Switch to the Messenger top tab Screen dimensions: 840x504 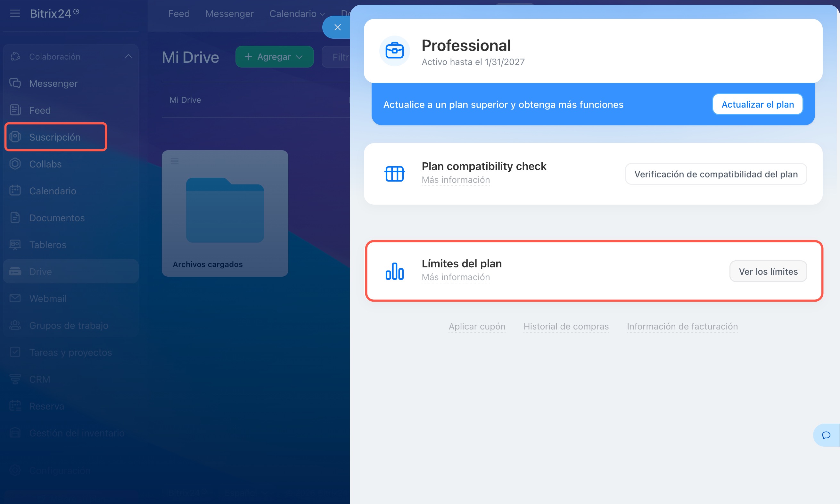click(x=229, y=13)
